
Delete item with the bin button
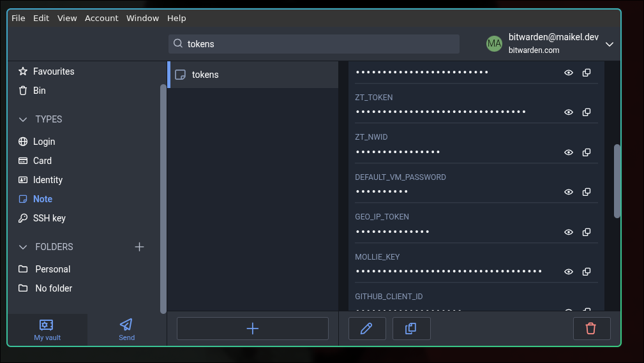pos(591,329)
